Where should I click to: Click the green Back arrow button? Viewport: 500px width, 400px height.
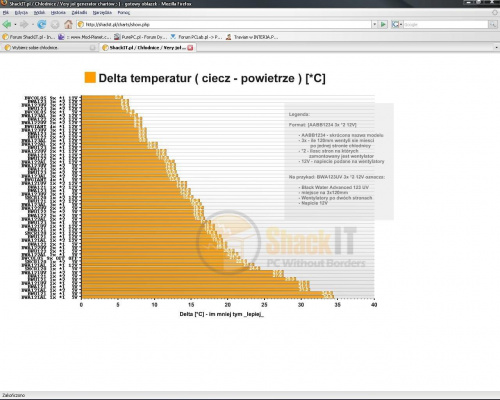click(x=7, y=24)
